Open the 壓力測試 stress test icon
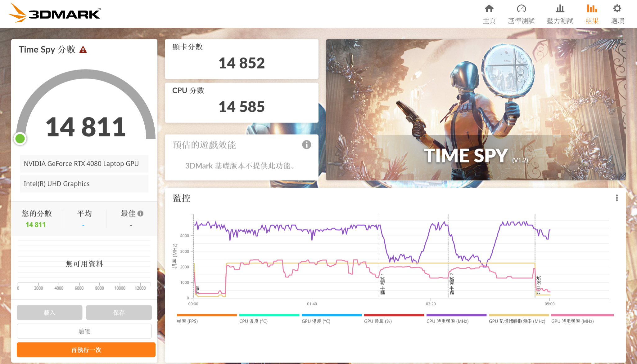 (x=560, y=8)
